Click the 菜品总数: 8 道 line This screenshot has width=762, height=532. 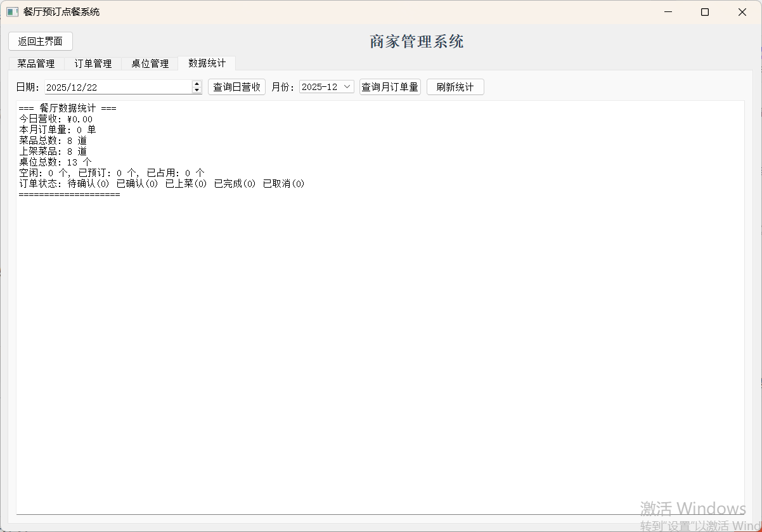click(53, 141)
